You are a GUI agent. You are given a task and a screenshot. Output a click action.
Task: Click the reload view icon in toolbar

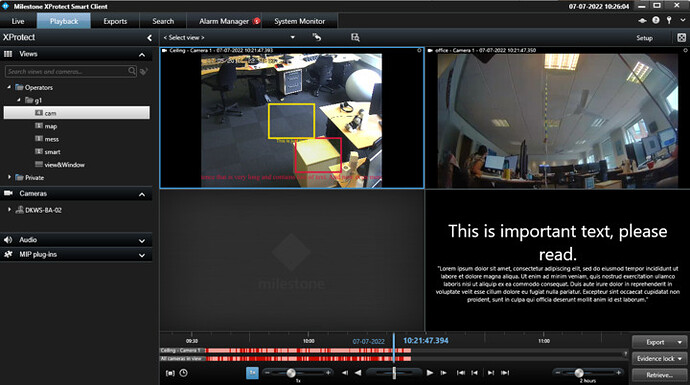316,37
